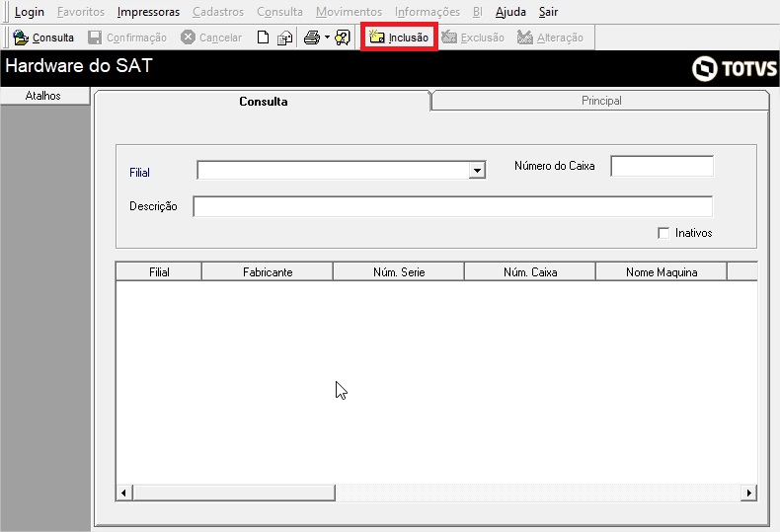Image resolution: width=780 pixels, height=532 pixels.
Task: Click the Número do Caixa field
Action: pyautogui.click(x=662, y=166)
